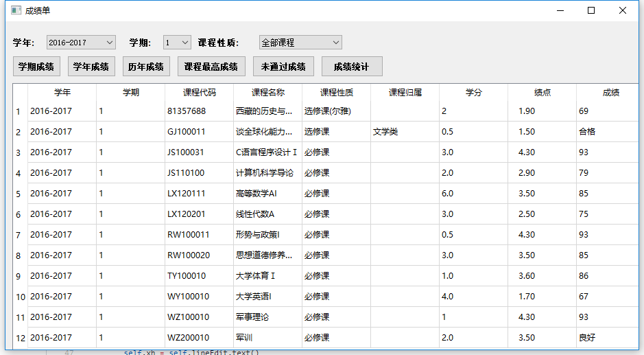Click the 选修课(尔雅) cell
Image resolution: width=644 pixels, height=355 pixels.
336,111
